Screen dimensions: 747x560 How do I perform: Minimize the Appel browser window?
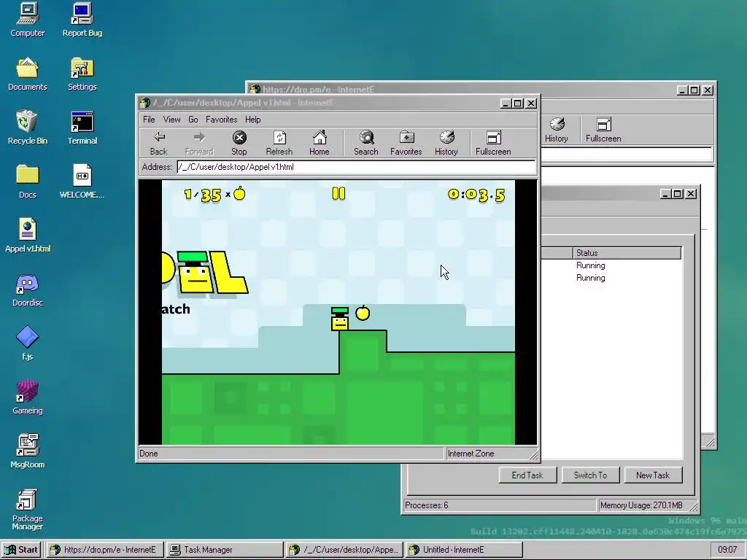(506, 104)
